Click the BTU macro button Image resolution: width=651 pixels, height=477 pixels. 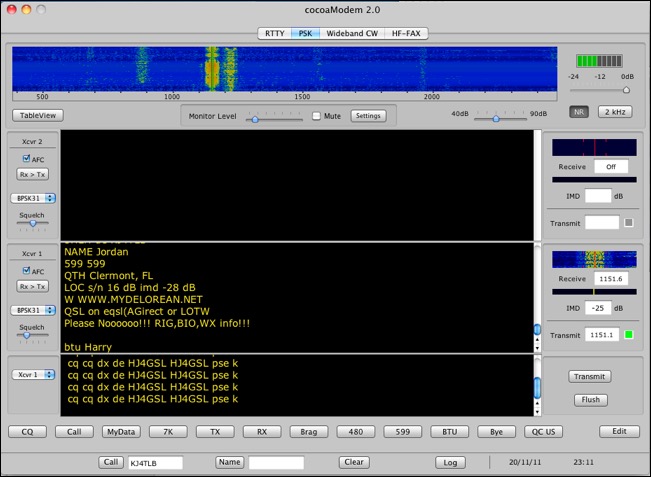(x=450, y=432)
